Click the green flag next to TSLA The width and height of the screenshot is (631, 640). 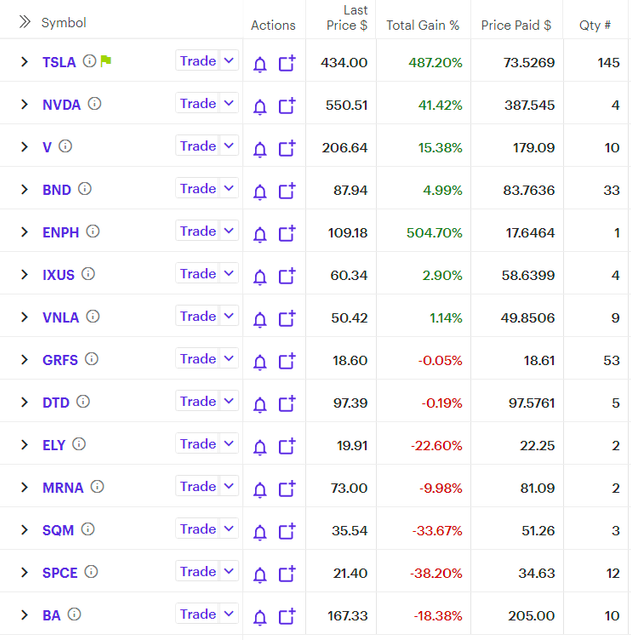pos(106,61)
